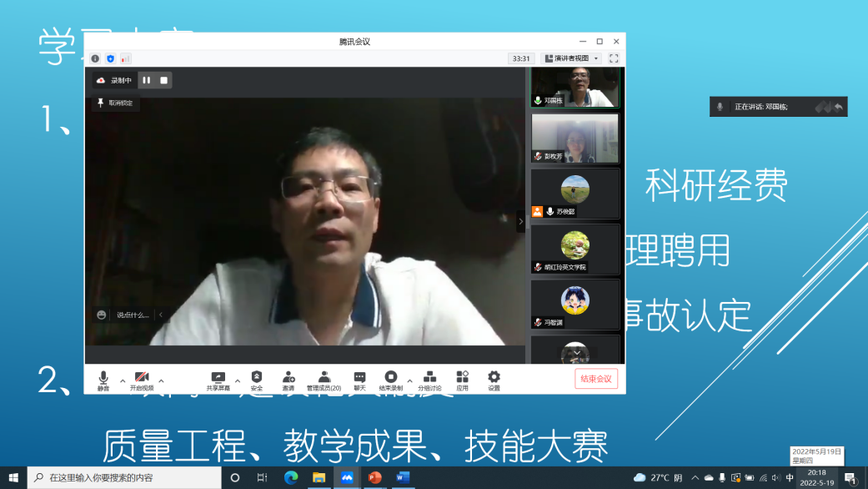868x489 pixels.
Task: Open 分组讨论 breakout rooms
Action: point(430,380)
